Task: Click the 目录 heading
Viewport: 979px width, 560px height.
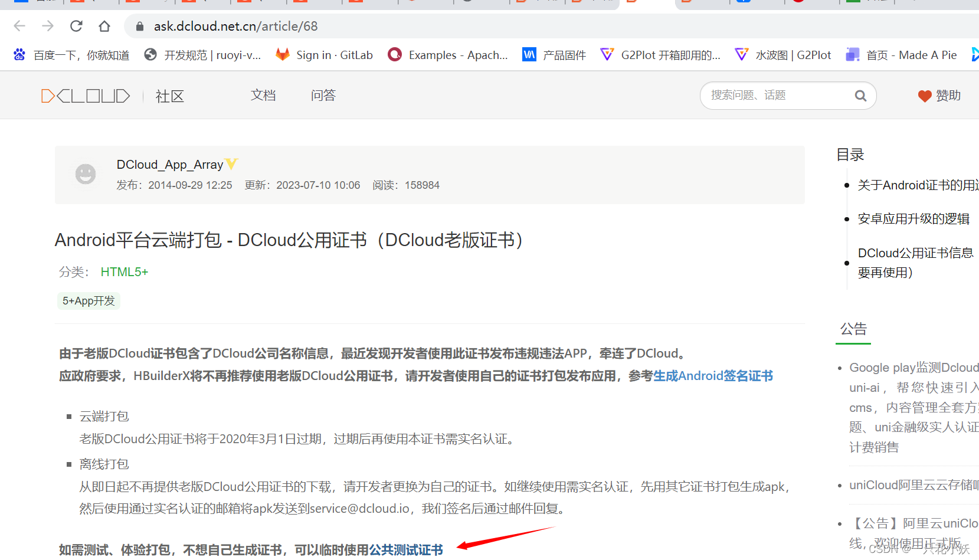Action: coord(850,155)
